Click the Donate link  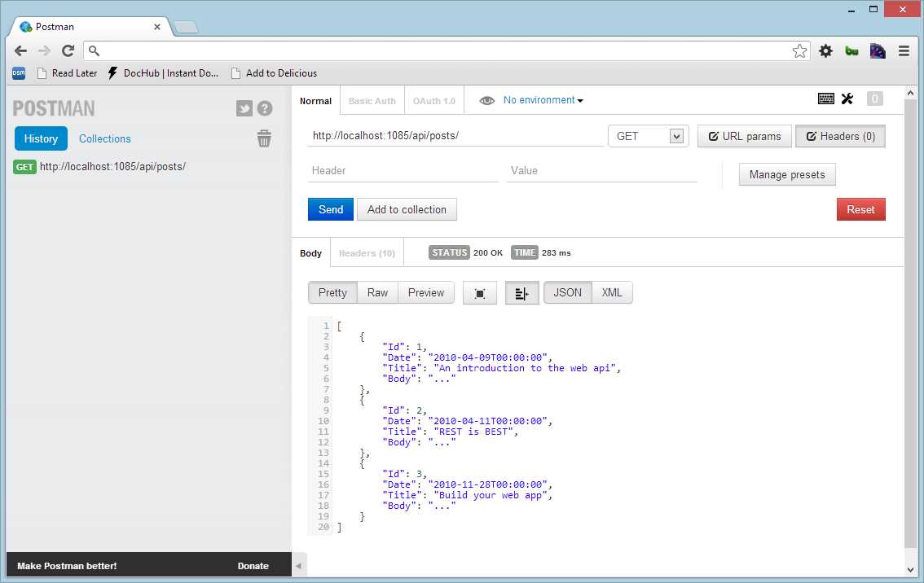tap(253, 566)
